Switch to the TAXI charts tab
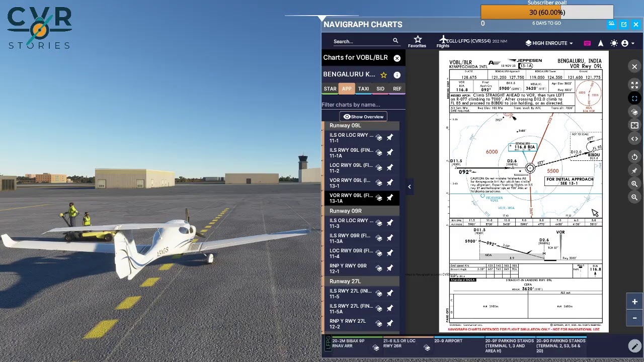Image resolution: width=644 pixels, height=362 pixels. tap(363, 89)
